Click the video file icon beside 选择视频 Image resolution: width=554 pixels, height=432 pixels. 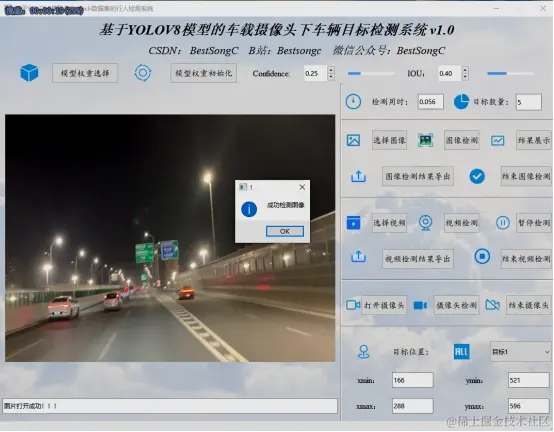(353, 223)
